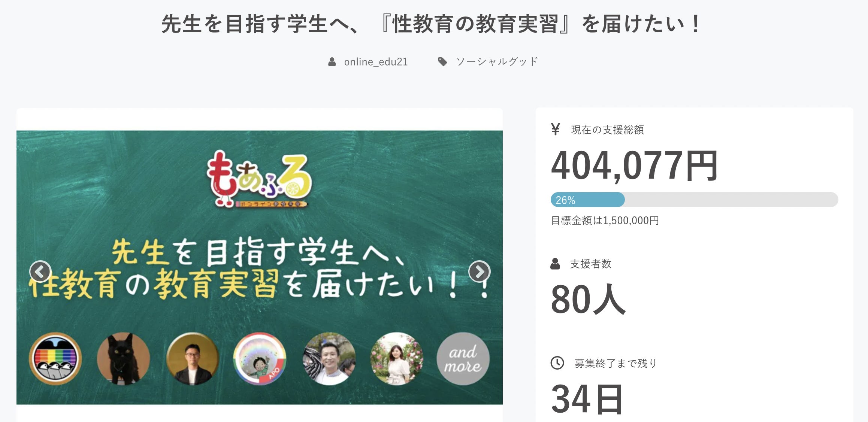The image size is (868, 422).
Task: Click the tag icon beside ソーシャルグッド
Action: point(442,62)
